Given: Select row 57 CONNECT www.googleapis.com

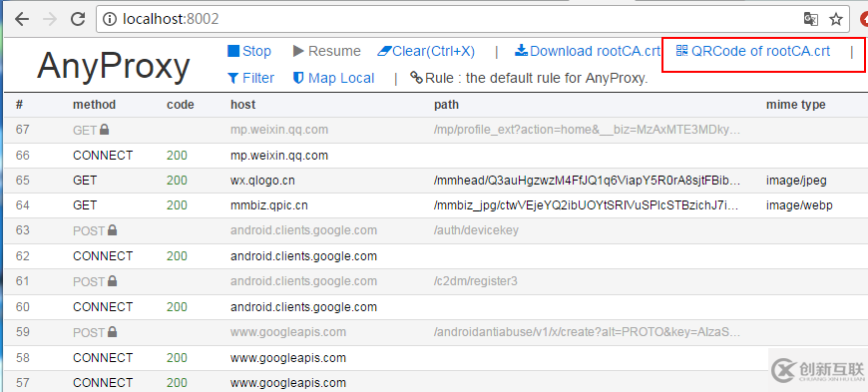Looking at the screenshot, I should coord(436,382).
